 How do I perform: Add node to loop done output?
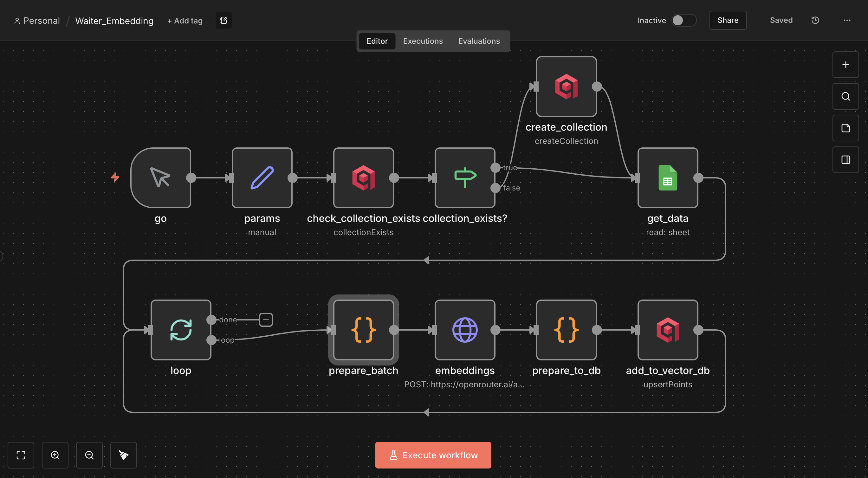(x=266, y=320)
